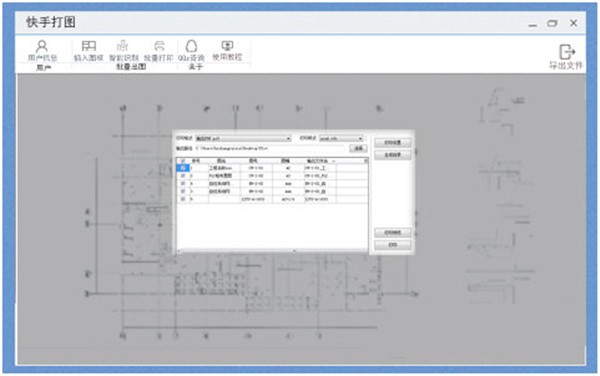Click the 插入图框 insert frame icon
The height and width of the screenshot is (376, 600).
click(x=88, y=50)
